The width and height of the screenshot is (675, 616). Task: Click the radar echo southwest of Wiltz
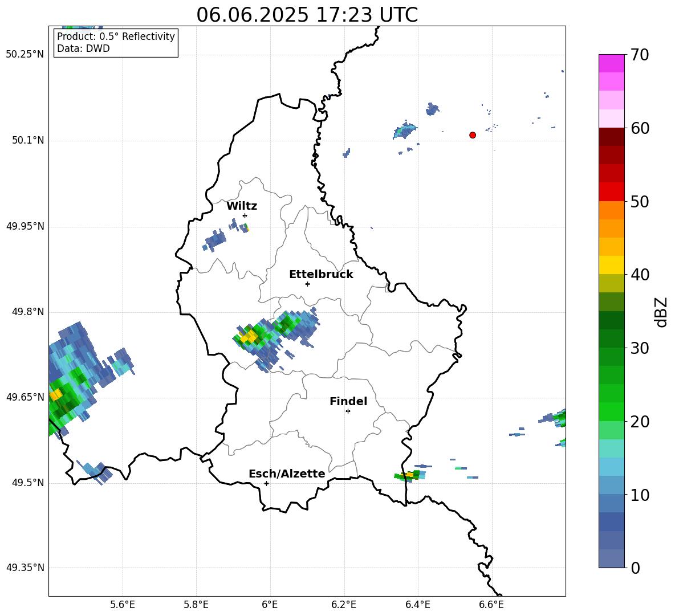[214, 240]
